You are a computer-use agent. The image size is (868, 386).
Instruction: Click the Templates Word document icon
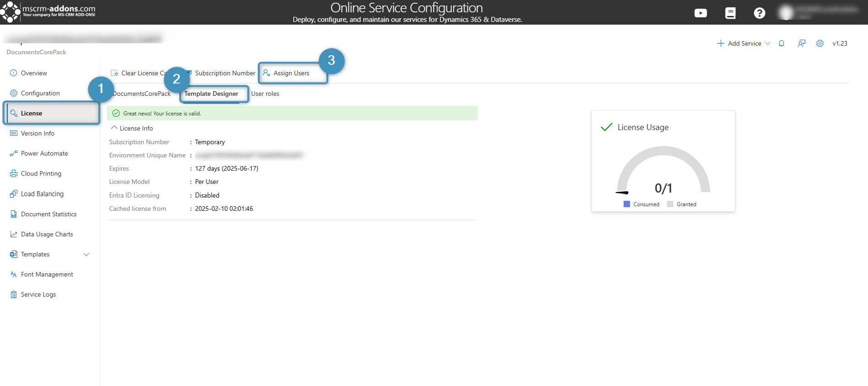pyautogui.click(x=14, y=254)
